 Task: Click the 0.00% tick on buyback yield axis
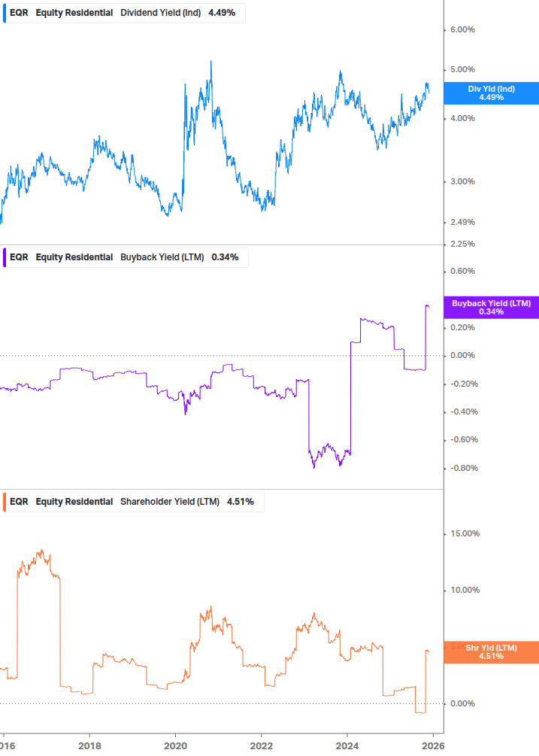462,356
